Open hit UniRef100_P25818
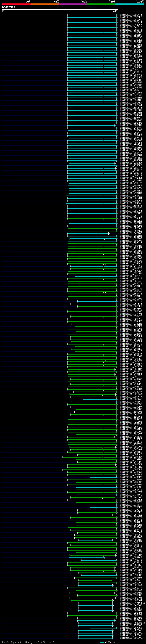This screenshot has height=644, width=146. (131, 72)
